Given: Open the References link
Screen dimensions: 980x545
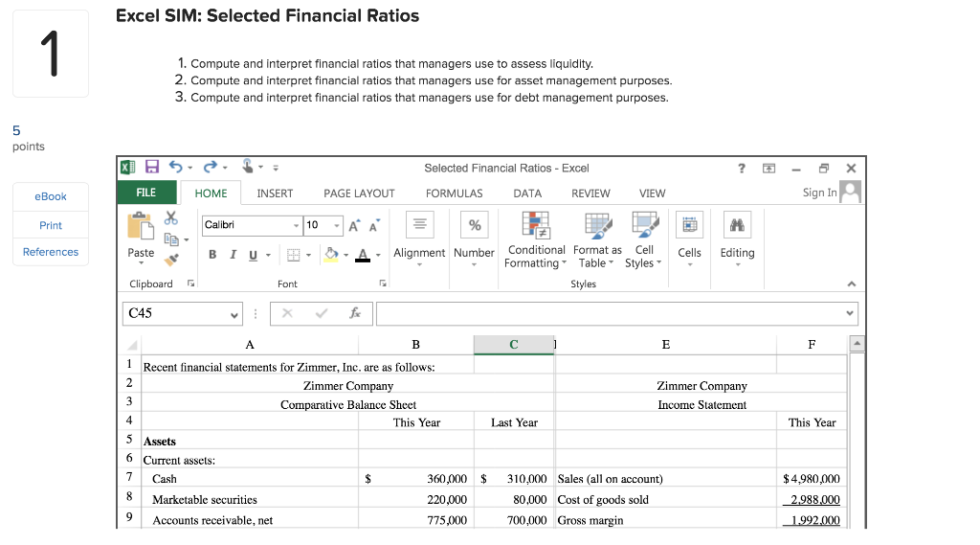Looking at the screenshot, I should pyautogui.click(x=51, y=252).
